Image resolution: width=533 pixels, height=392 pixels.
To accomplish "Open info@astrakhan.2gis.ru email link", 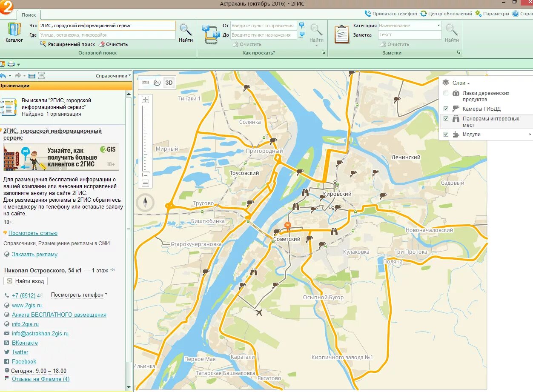I will pos(40,334).
